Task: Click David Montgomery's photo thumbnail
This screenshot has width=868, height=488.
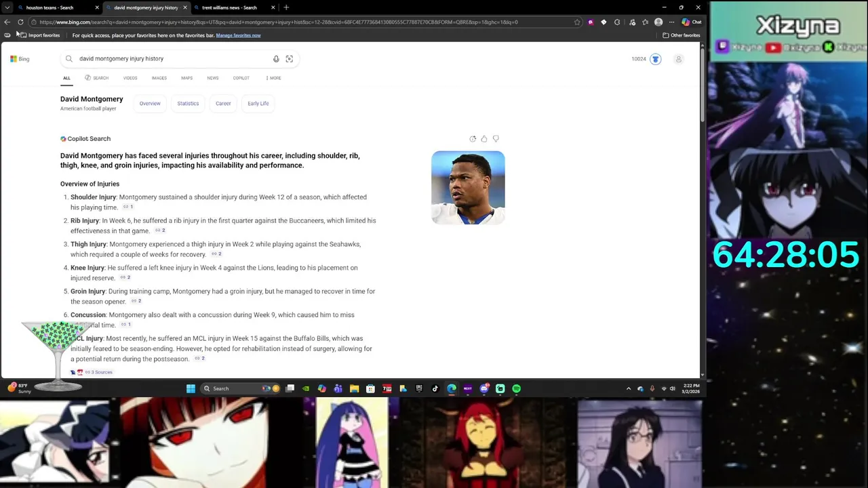Action: pos(468,188)
